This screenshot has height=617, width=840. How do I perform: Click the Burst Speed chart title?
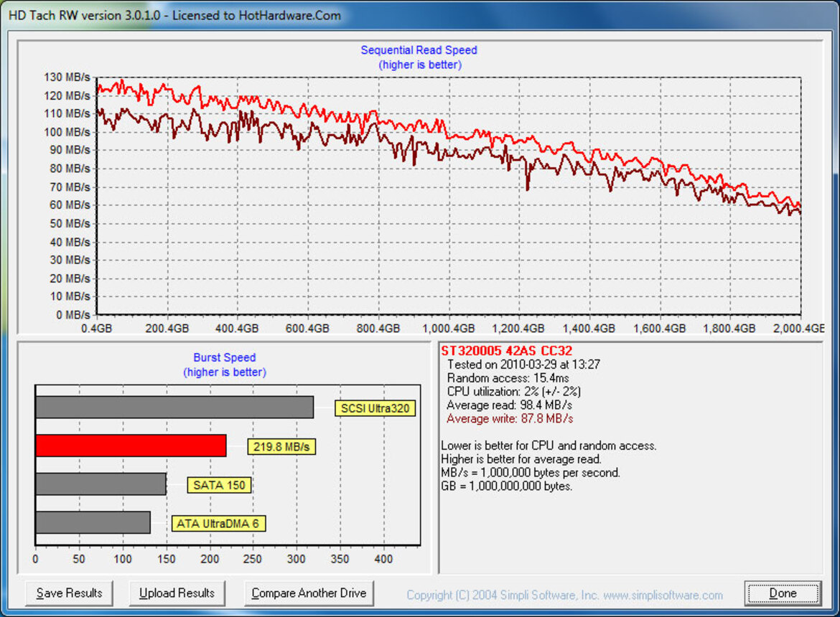point(225,357)
